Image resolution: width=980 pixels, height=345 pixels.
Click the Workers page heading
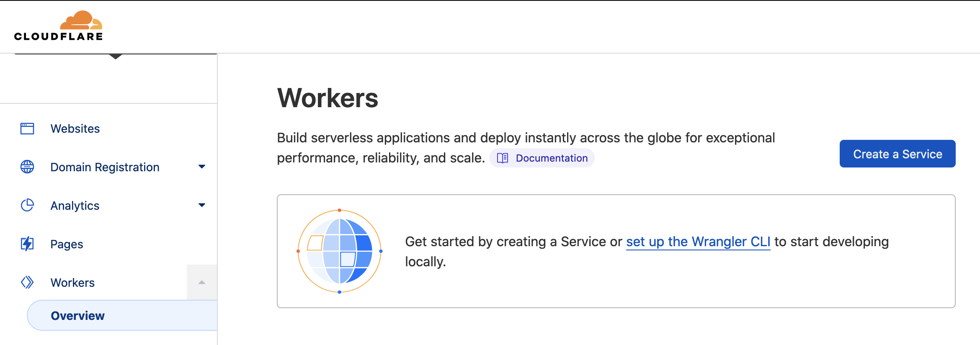point(328,98)
